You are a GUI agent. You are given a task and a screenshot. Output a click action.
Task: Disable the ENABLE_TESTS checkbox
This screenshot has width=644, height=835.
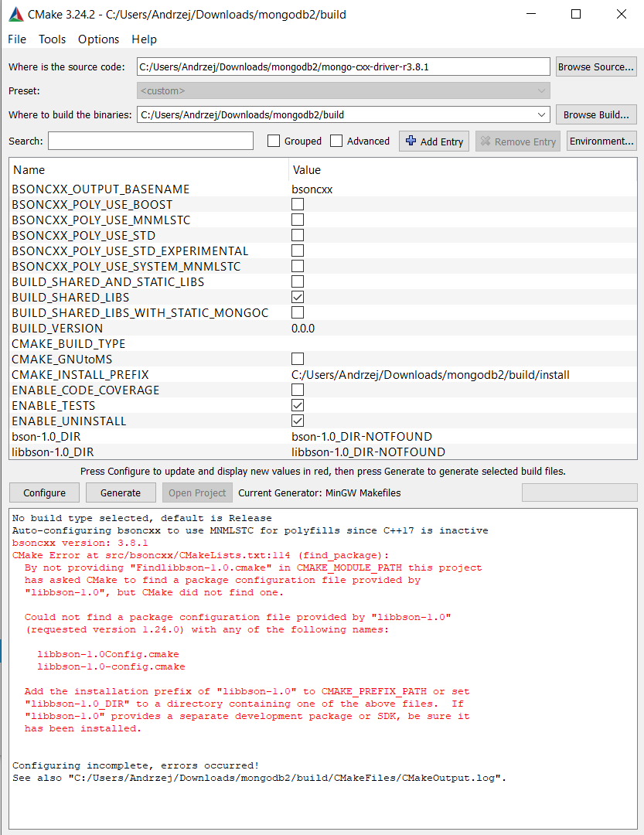[298, 405]
